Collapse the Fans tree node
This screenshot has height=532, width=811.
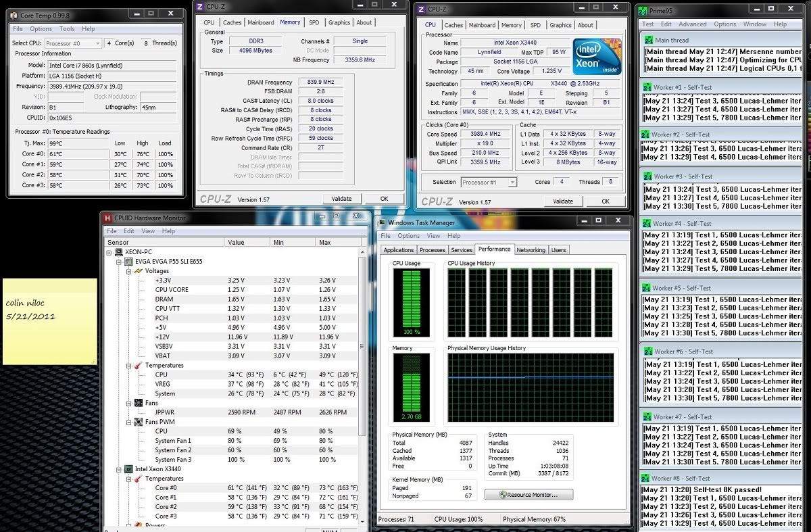128,403
